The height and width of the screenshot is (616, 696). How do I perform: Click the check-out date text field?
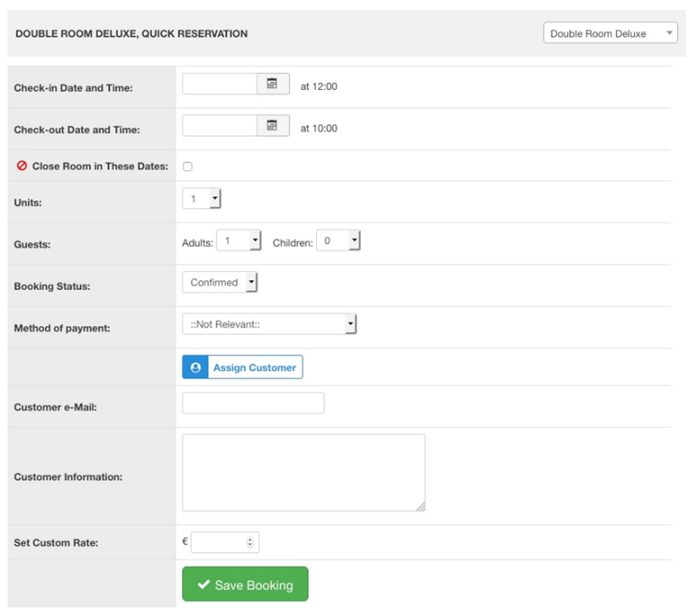click(220, 126)
